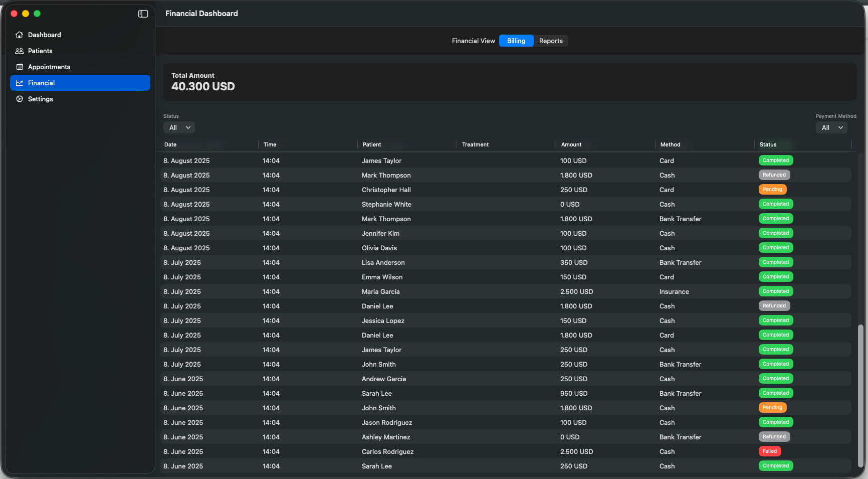The width and height of the screenshot is (868, 479).
Task: Navigate to Patients in the sidebar
Action: [x=41, y=51]
